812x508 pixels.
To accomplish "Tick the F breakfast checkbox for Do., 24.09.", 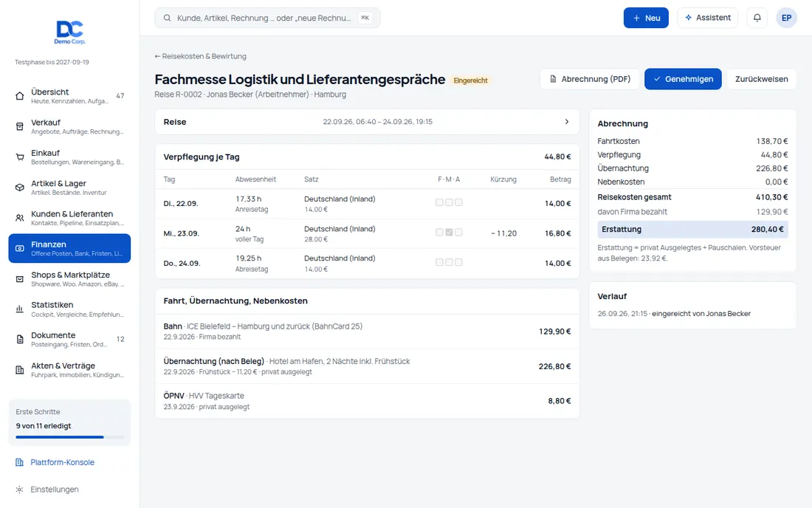I will (x=439, y=262).
